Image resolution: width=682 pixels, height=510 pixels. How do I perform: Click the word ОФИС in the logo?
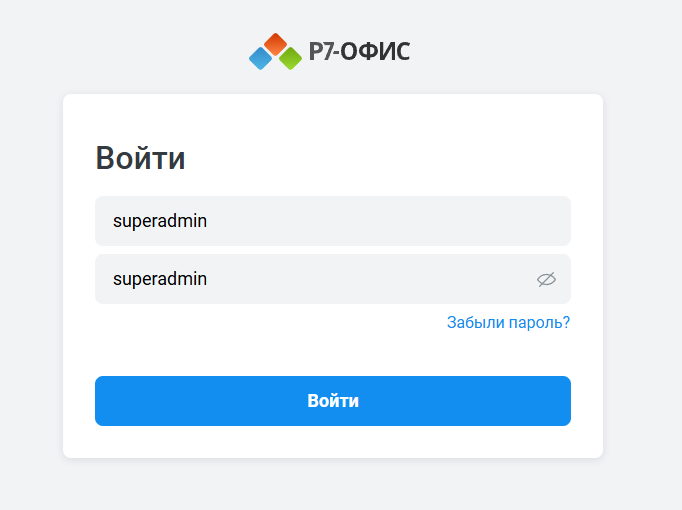pyautogui.click(x=375, y=52)
